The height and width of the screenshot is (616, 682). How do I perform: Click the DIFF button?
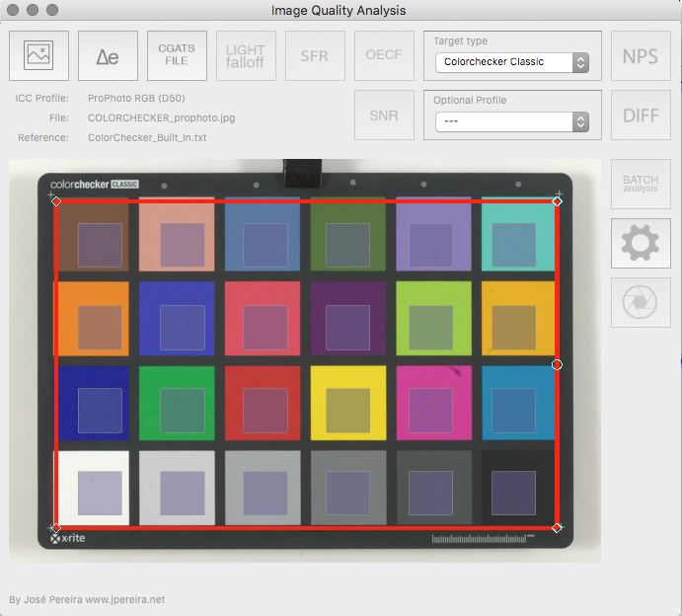click(641, 115)
